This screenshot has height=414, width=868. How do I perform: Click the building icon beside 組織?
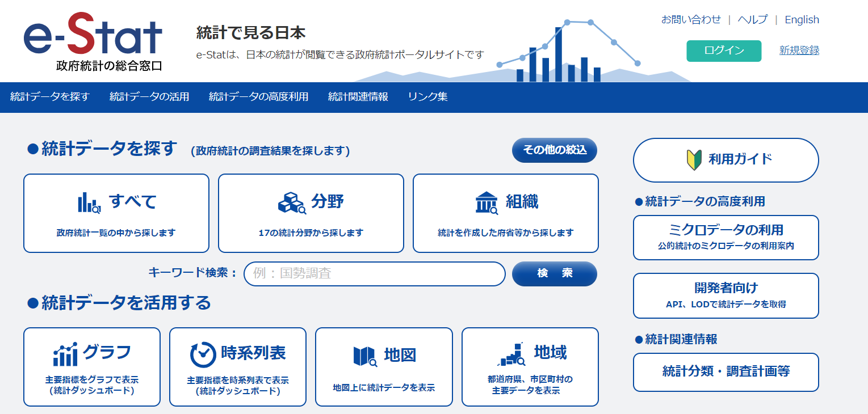tap(487, 202)
